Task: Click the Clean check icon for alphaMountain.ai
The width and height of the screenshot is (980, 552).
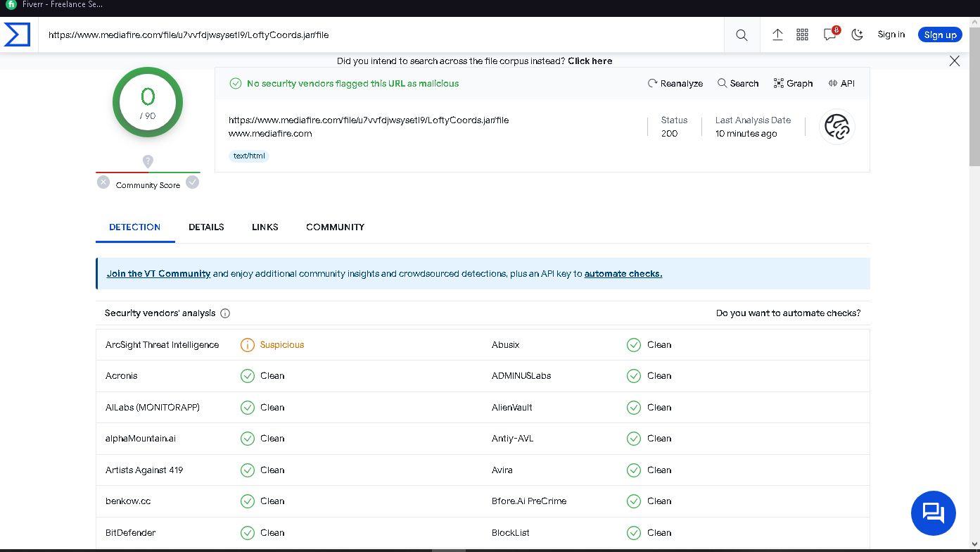Action: (248, 439)
